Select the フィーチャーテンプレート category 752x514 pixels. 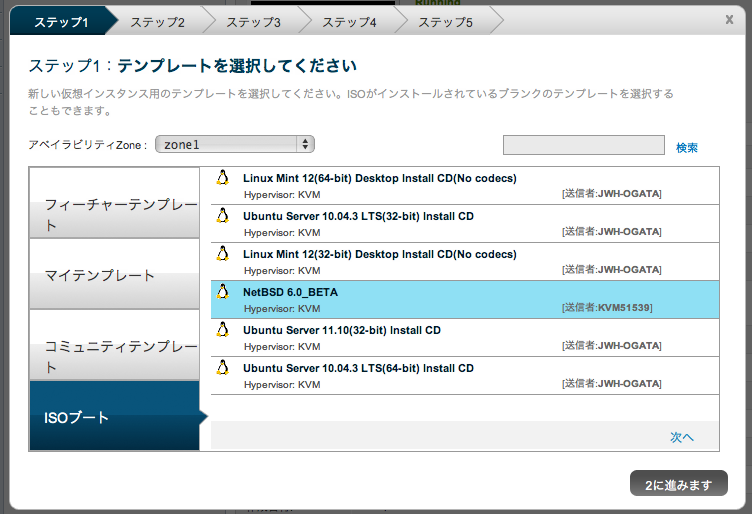point(114,202)
